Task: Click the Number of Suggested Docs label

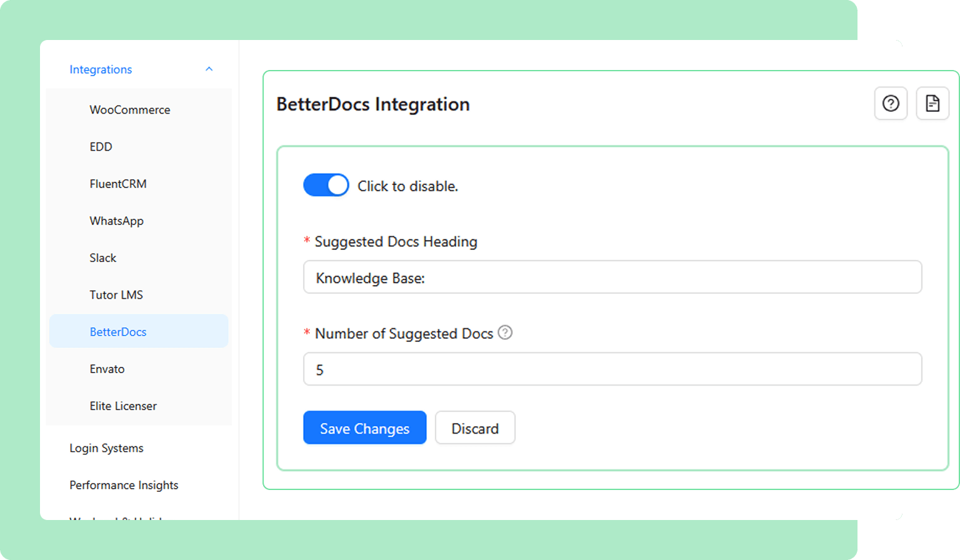Action: click(x=404, y=333)
